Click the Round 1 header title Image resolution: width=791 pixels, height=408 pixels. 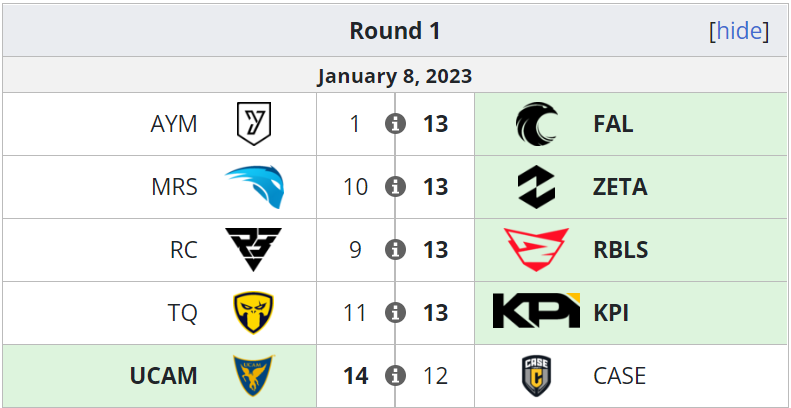[395, 31]
